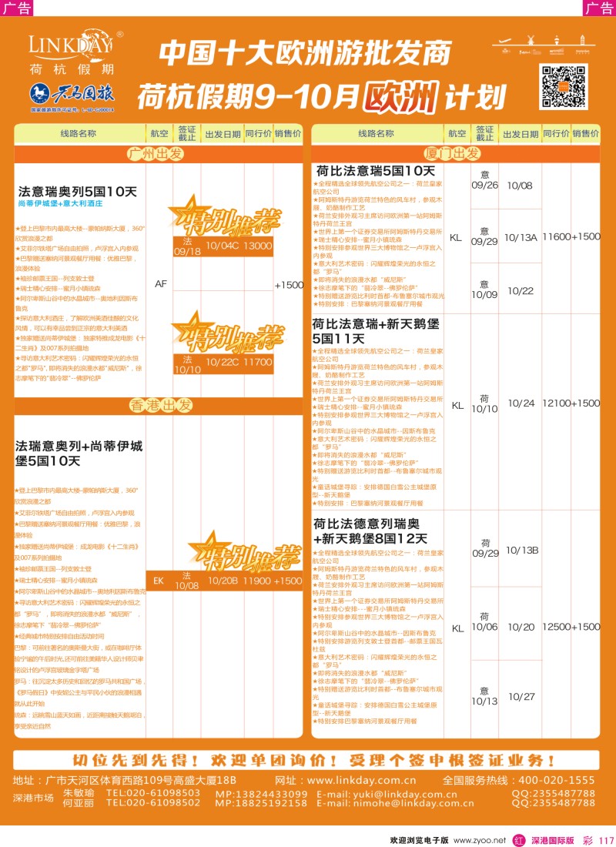Viewport: 616px width, 847px height.
Task: Click email yuki@linkday.com.cn
Action: 405,794
